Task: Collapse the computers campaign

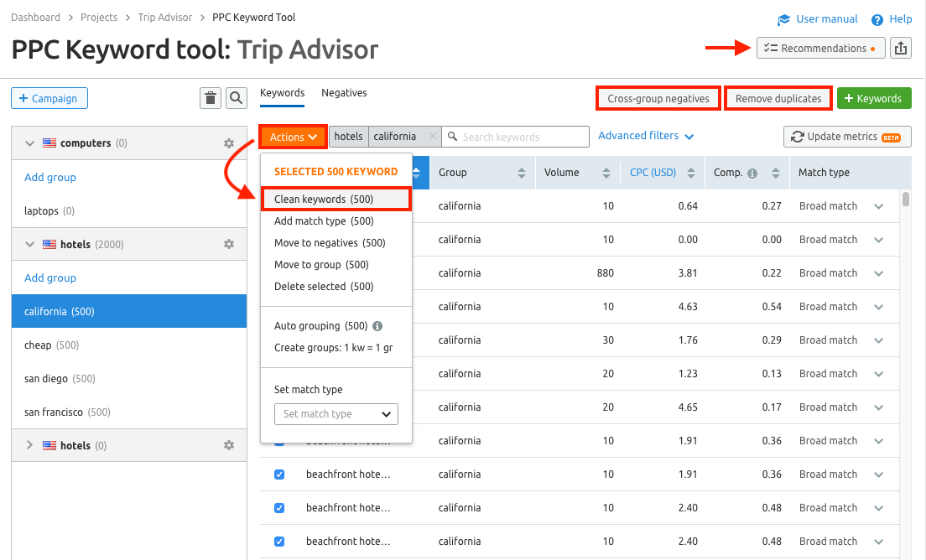Action: [x=29, y=143]
